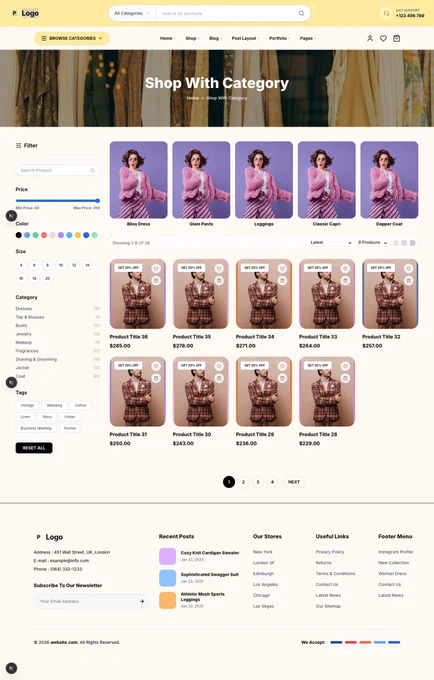Image resolution: width=434 pixels, height=680 pixels.
Task: Open the Privacy Policy footer link
Action: 330,552
